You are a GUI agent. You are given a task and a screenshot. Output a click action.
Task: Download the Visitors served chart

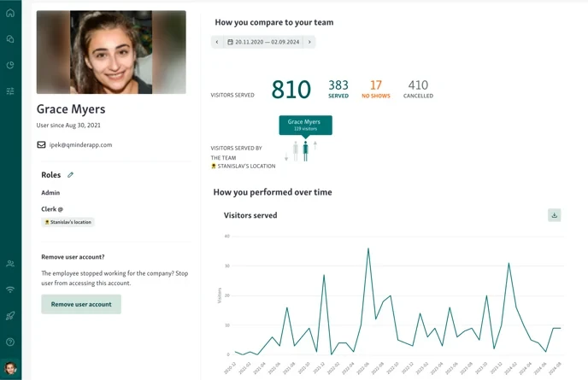554,215
